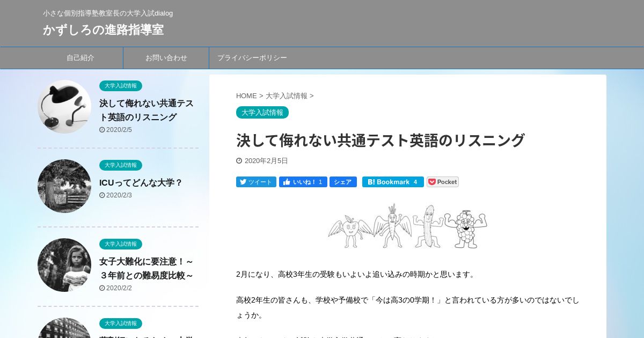This screenshot has height=338, width=644.
Task: Select the main article heading 決して侮れない共通テスト英語のリスニング
Action: click(x=380, y=141)
